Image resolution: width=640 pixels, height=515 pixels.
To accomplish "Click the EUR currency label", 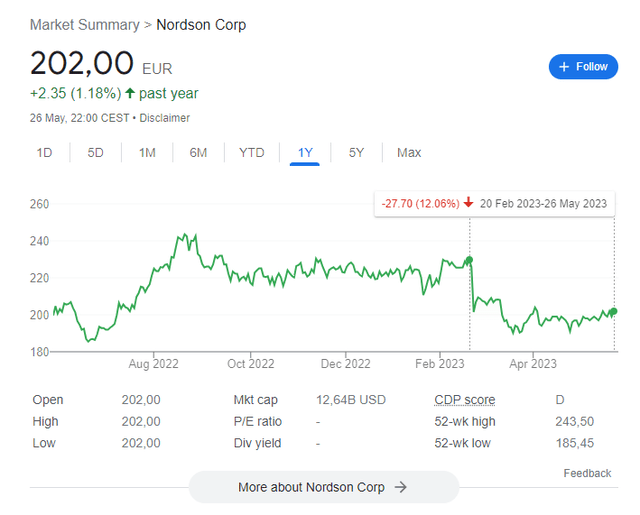I will tap(157, 69).
